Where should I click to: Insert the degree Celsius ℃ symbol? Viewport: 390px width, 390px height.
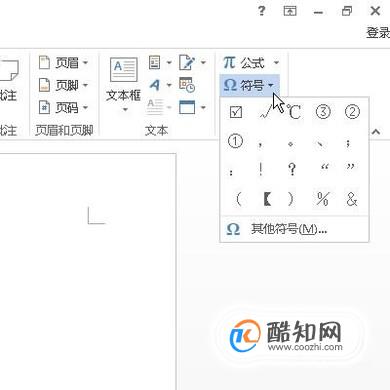click(294, 112)
